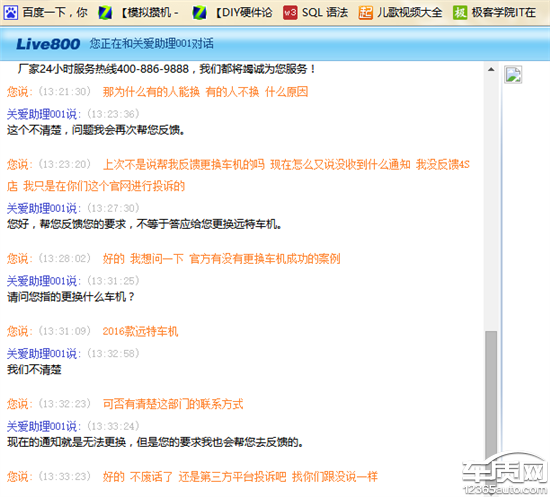The height and width of the screenshot is (497, 550).
Task: Click the DIY硬件论 bookmark Z icon
Action: point(199,13)
